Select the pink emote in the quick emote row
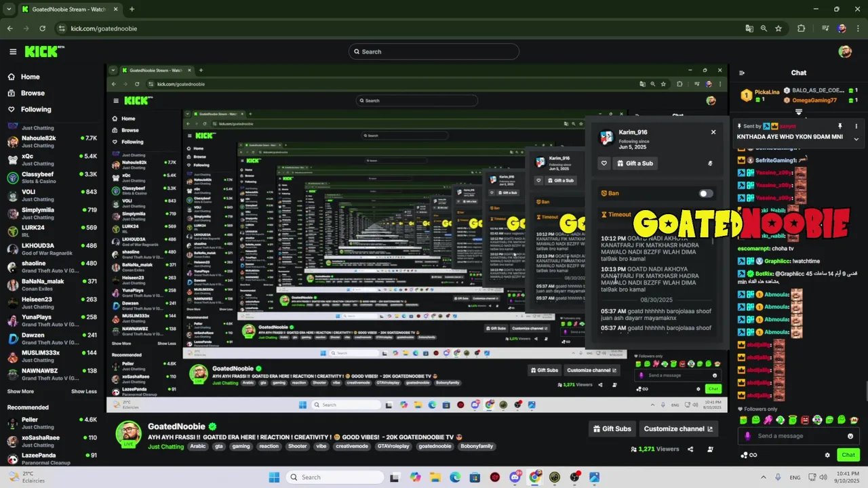Viewport: 868px width, 488px height. point(768,420)
